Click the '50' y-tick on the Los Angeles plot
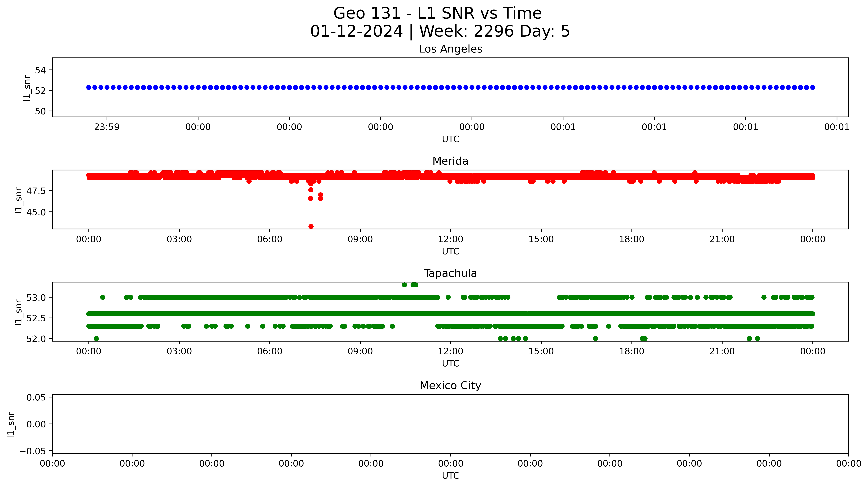The image size is (868, 487). (x=40, y=111)
